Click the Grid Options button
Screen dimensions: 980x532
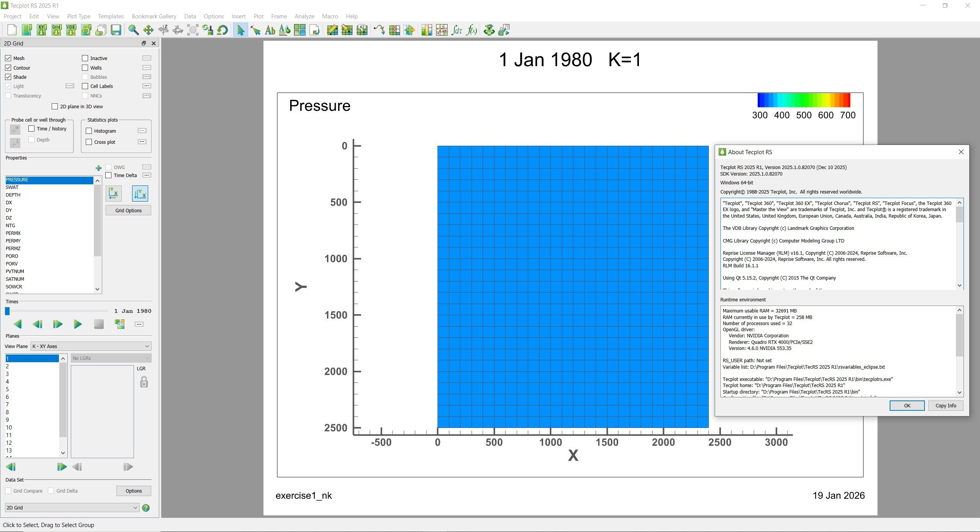128,210
